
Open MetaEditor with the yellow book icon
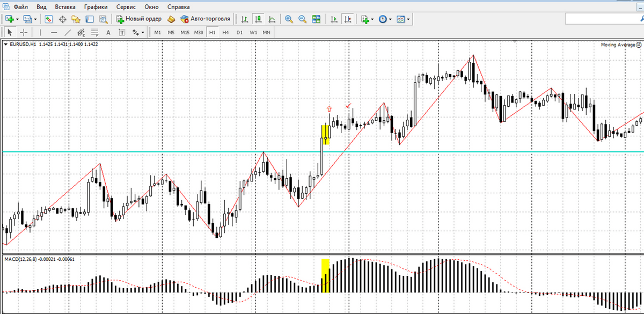pos(171,19)
